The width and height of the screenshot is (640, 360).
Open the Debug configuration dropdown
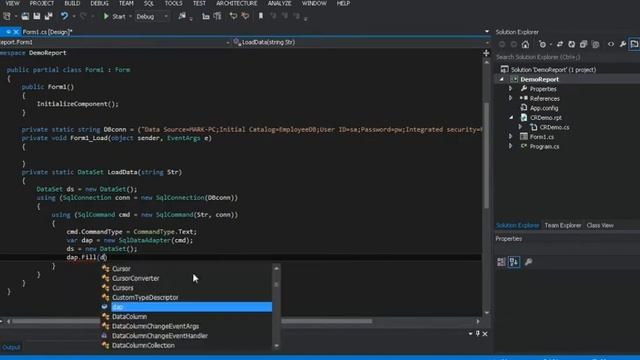[152, 16]
